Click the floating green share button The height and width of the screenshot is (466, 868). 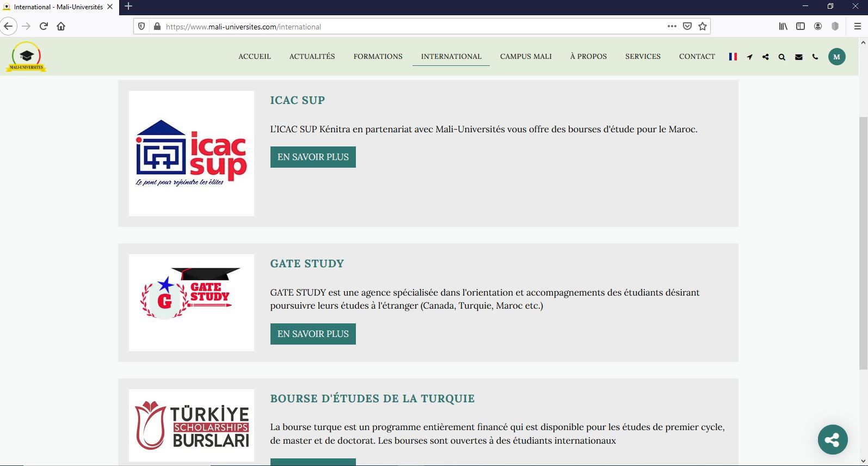point(833,439)
